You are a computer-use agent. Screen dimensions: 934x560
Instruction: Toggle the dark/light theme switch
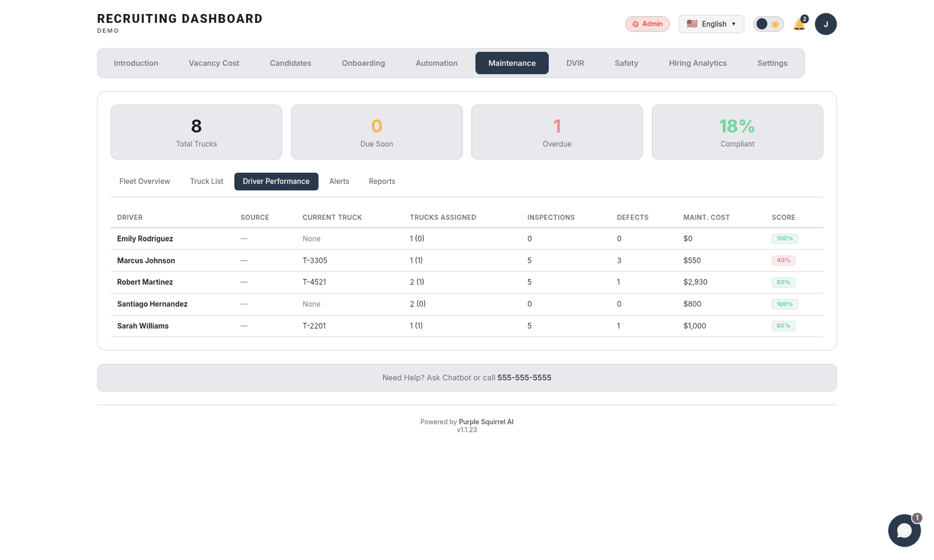(768, 24)
